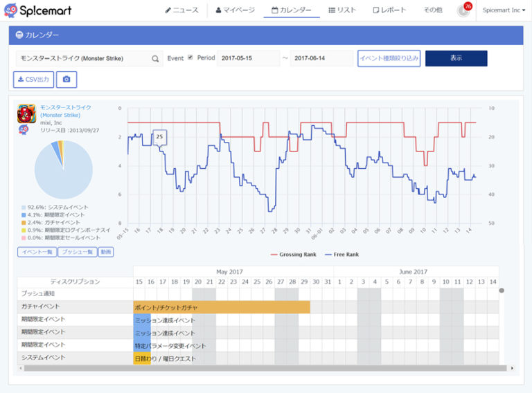The width and height of the screenshot is (532, 393).
Task: Click the 表示 button
Action: pyautogui.click(x=456, y=58)
